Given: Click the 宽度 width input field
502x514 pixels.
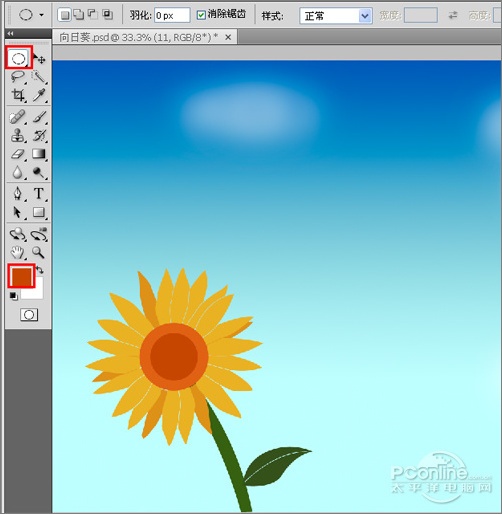Looking at the screenshot, I should tap(421, 15).
